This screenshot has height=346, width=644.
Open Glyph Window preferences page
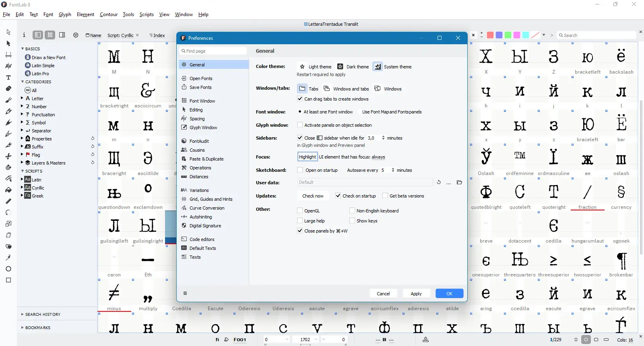(x=203, y=128)
